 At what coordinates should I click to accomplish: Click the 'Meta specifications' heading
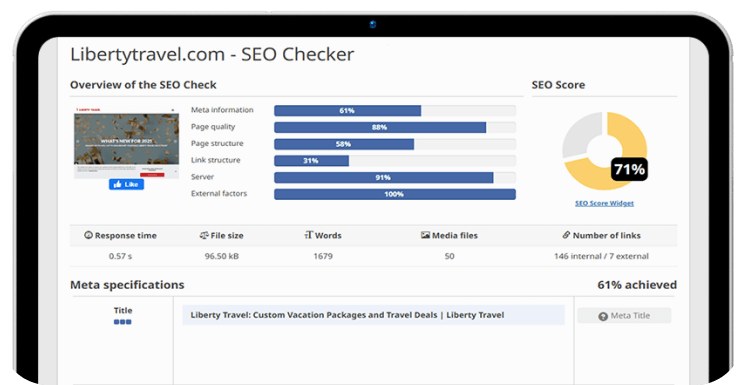point(127,285)
